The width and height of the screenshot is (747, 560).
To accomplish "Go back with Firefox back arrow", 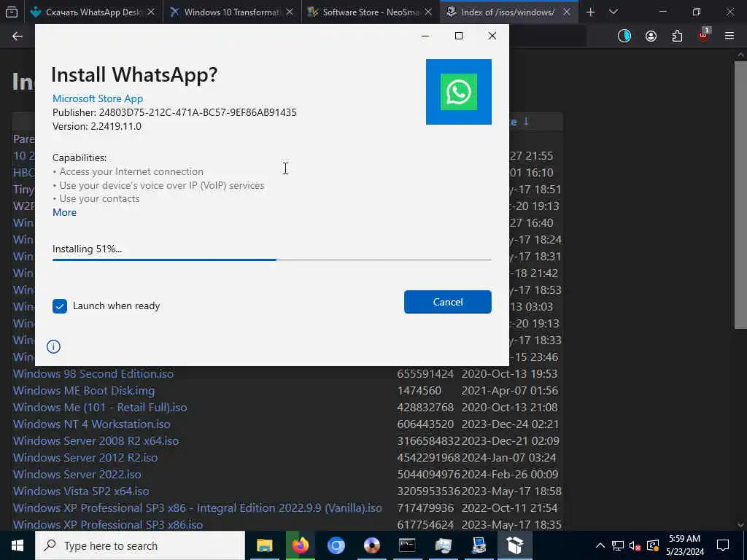I will click(x=18, y=36).
